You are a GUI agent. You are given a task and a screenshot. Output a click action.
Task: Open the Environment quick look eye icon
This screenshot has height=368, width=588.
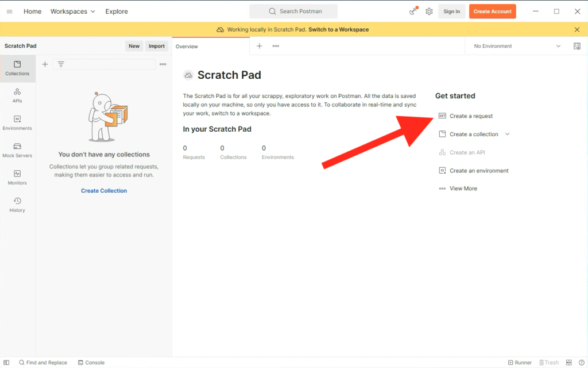tap(577, 46)
